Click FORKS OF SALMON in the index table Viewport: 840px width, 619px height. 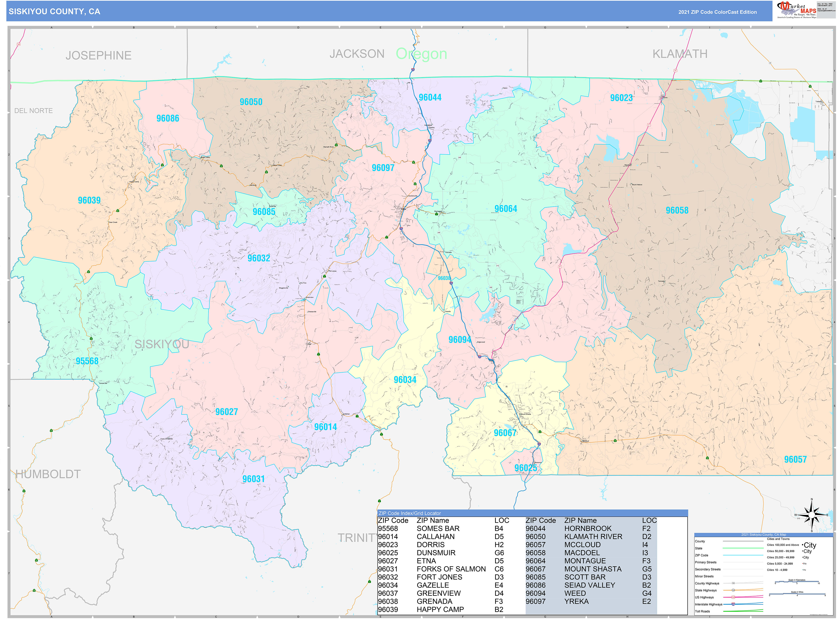tap(451, 569)
